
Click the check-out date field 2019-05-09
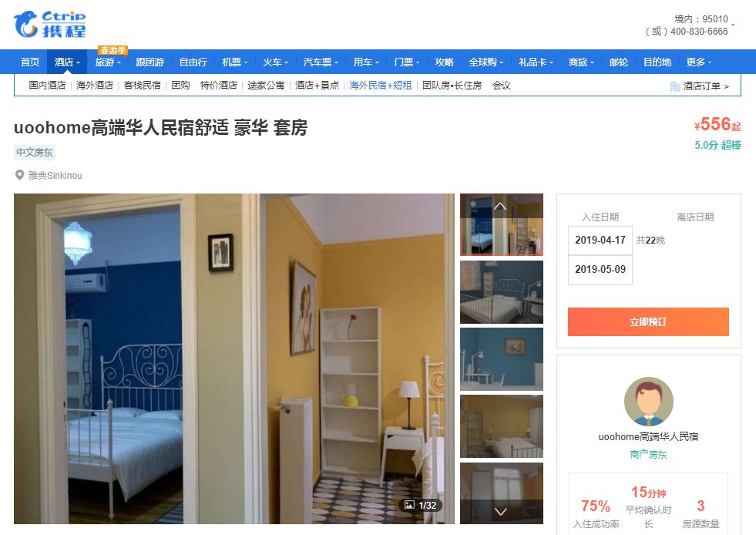600,270
